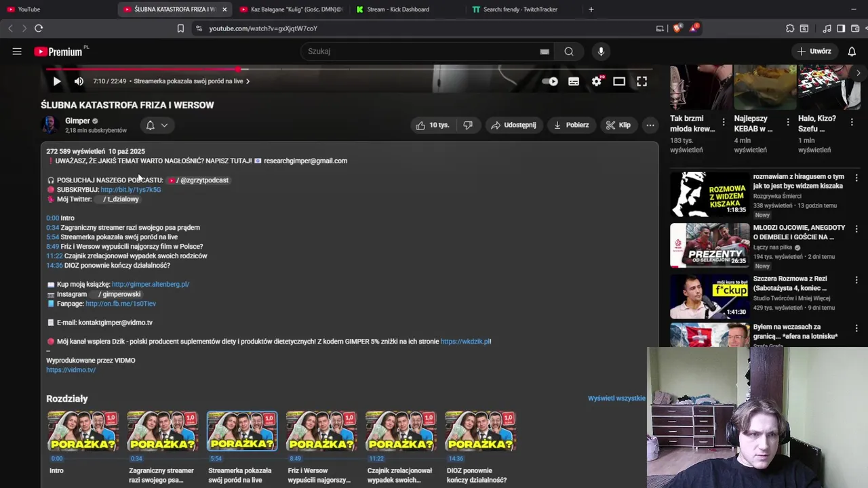Expand current chapter name in player bar
Image resolution: width=868 pixels, height=488 pixels.
click(192, 81)
